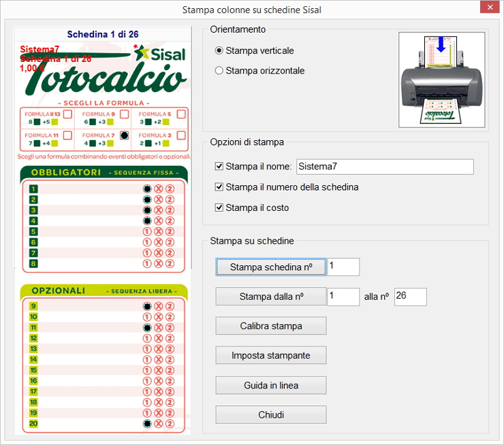Click Formula 13 checkbox on the slip

tap(67, 114)
